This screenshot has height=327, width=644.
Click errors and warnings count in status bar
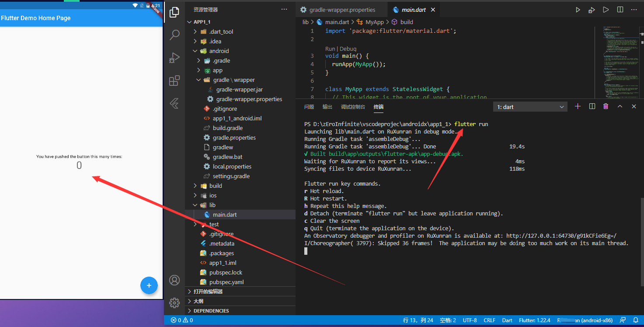point(182,320)
